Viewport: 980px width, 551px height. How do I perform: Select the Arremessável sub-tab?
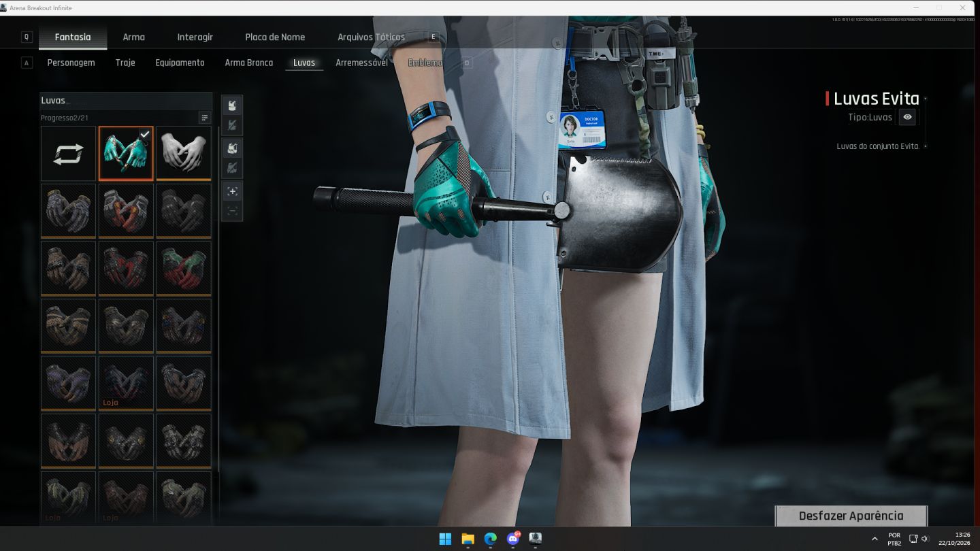361,63
